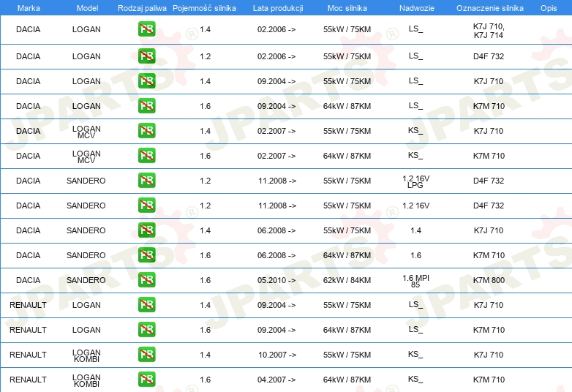The image size is (572, 392).
Task: Select 'KS_' body cell in Logan MCV 1.4 row
Action: pos(415,131)
